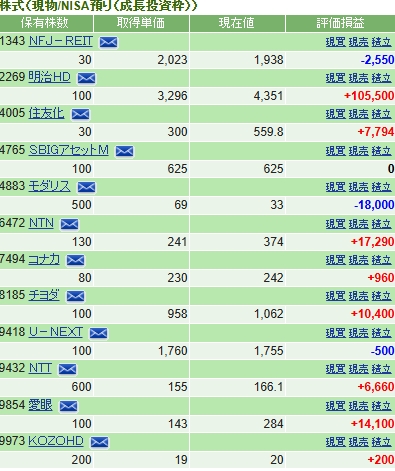Open the NTT stock name link
Image resolution: width=395 pixels, height=471 pixels.
[x=40, y=368]
